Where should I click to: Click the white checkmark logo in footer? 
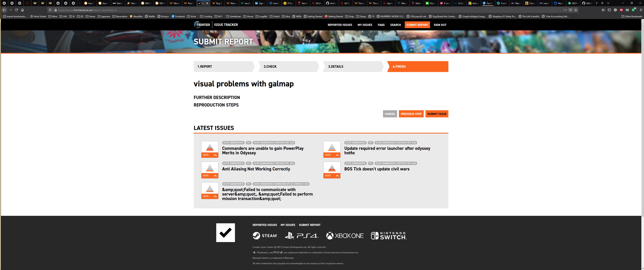pos(226,233)
